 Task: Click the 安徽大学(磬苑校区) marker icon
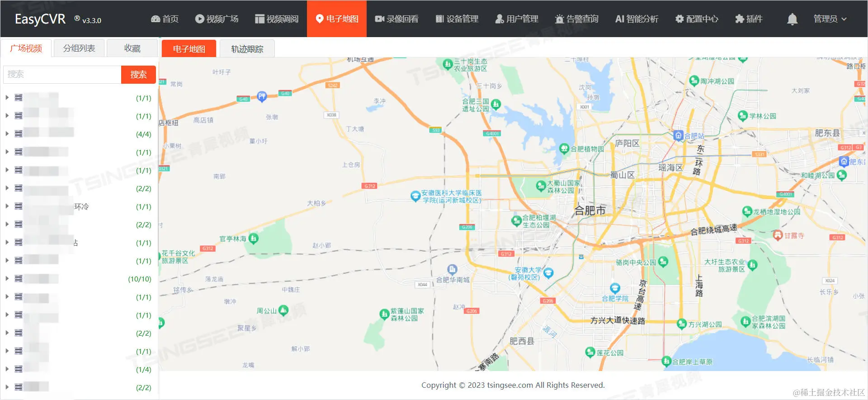[548, 272]
